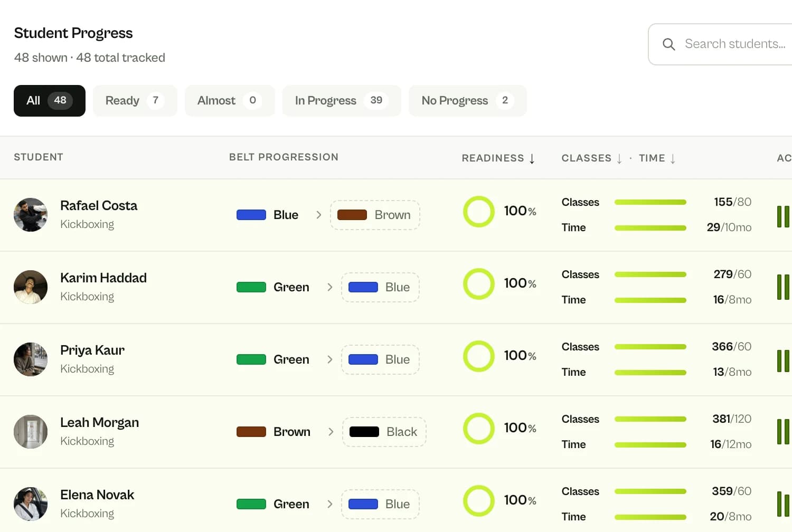The height and width of the screenshot is (532, 792).
Task: Click Rafael Costa's readiness ring
Action: (x=479, y=212)
